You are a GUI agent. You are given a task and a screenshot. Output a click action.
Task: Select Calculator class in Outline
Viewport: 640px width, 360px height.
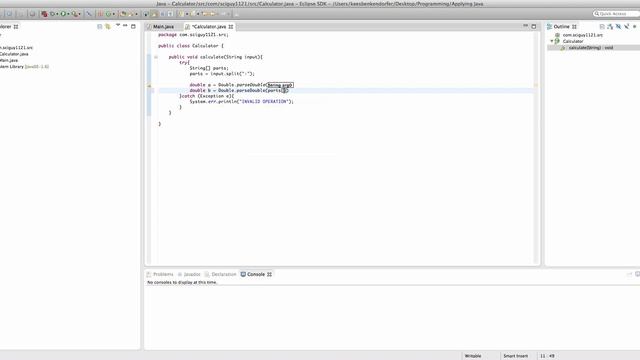click(x=573, y=41)
